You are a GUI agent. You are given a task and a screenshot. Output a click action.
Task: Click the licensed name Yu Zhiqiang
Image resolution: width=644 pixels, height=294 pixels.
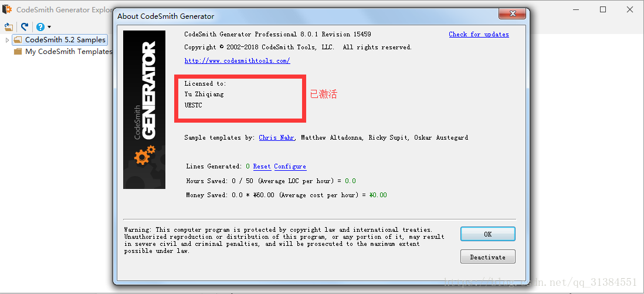coord(204,94)
